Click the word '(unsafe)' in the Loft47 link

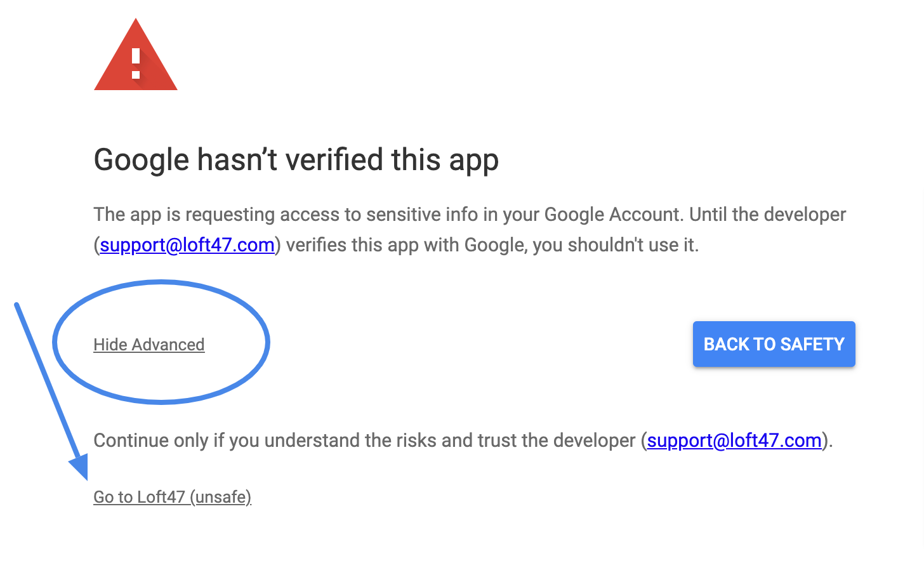pyautogui.click(x=221, y=497)
